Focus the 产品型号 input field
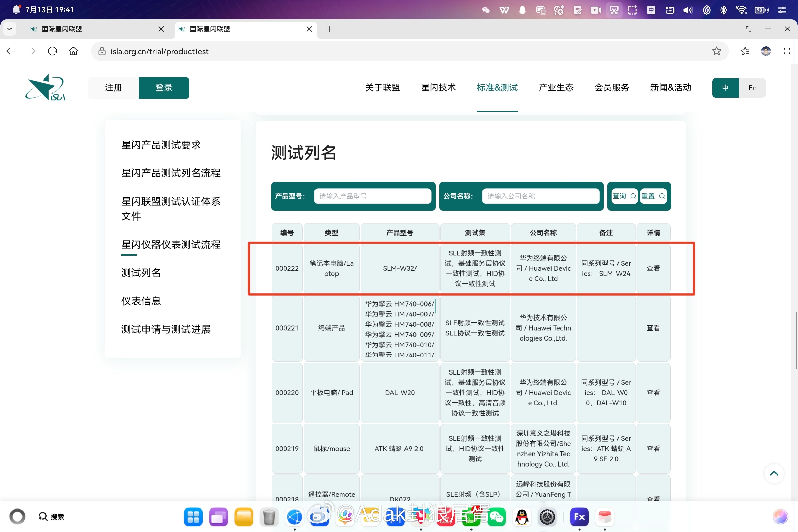The width and height of the screenshot is (798, 532). [x=373, y=196]
